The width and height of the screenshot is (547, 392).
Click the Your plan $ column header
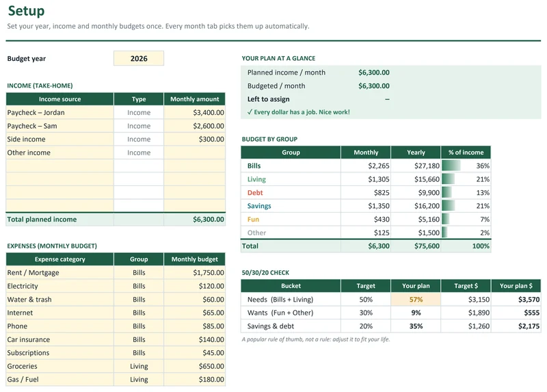[516, 286]
